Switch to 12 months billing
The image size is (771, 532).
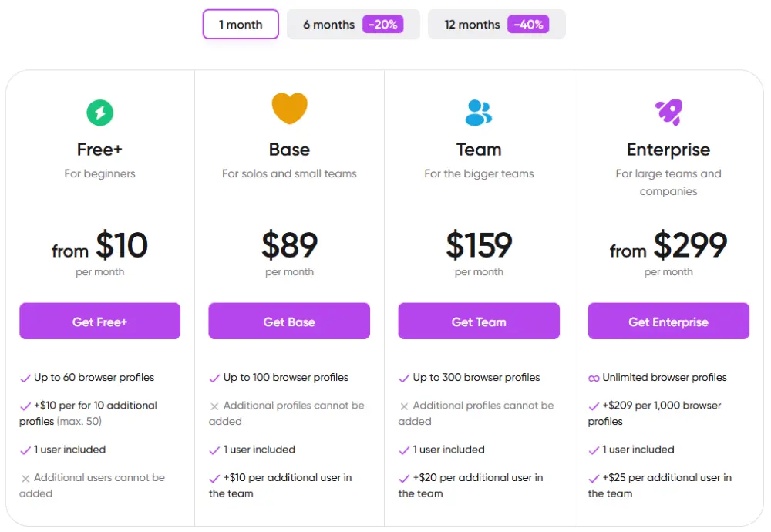[x=497, y=24]
